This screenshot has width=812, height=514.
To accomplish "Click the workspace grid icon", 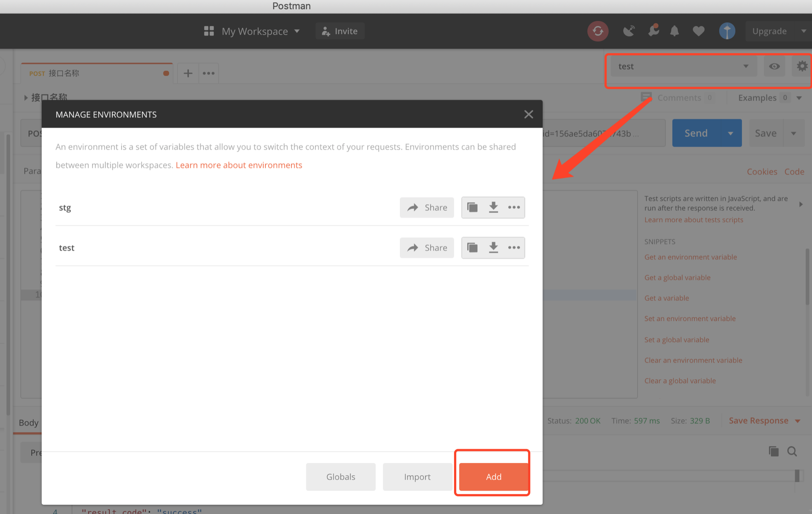I will click(x=209, y=31).
